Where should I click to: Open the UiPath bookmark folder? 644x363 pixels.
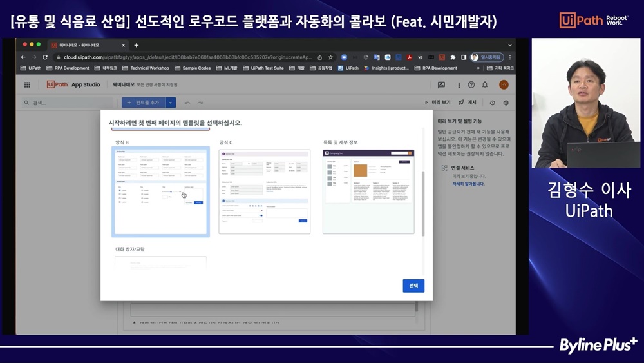point(31,68)
